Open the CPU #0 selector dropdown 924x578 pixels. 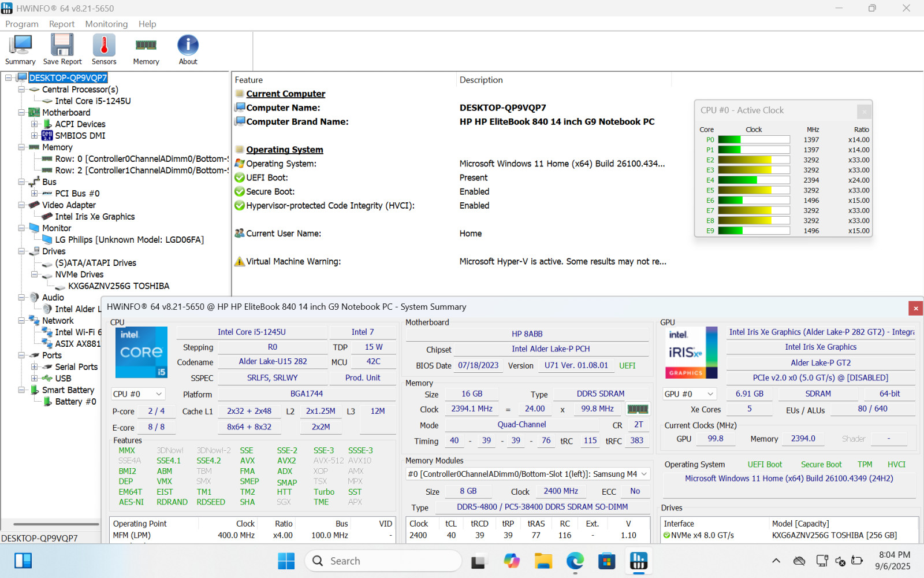[137, 394]
